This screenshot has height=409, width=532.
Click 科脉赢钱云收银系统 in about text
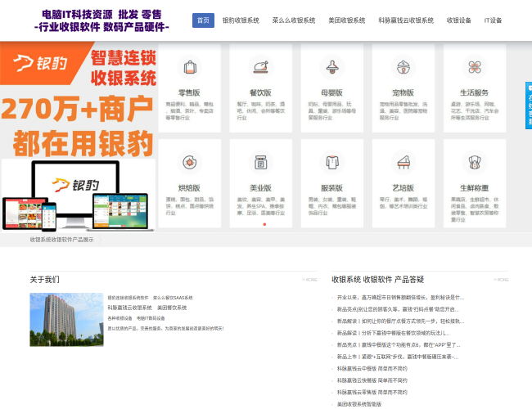coord(129,308)
